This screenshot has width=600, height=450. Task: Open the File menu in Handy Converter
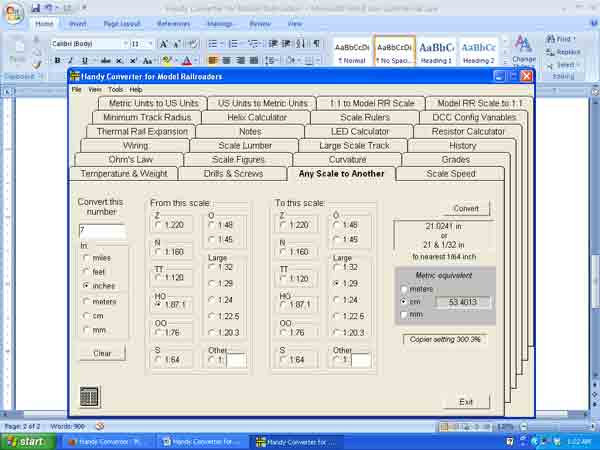(77, 90)
